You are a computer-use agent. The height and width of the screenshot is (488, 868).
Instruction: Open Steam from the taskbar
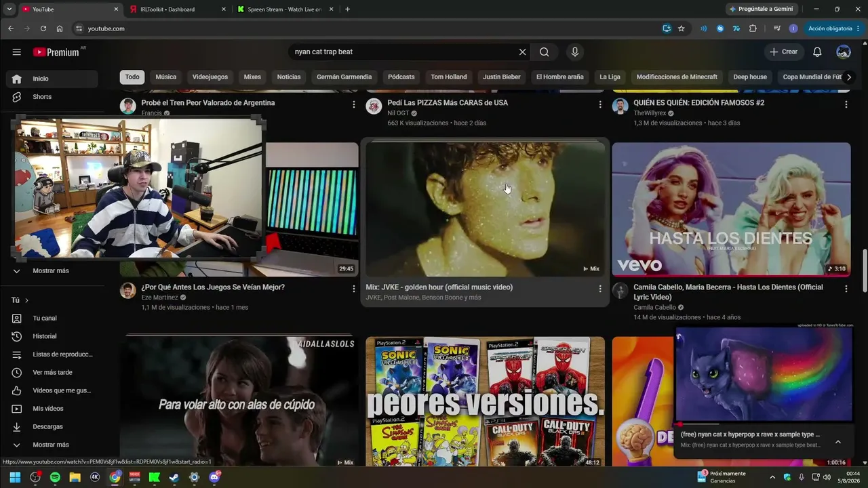pyautogui.click(x=174, y=477)
